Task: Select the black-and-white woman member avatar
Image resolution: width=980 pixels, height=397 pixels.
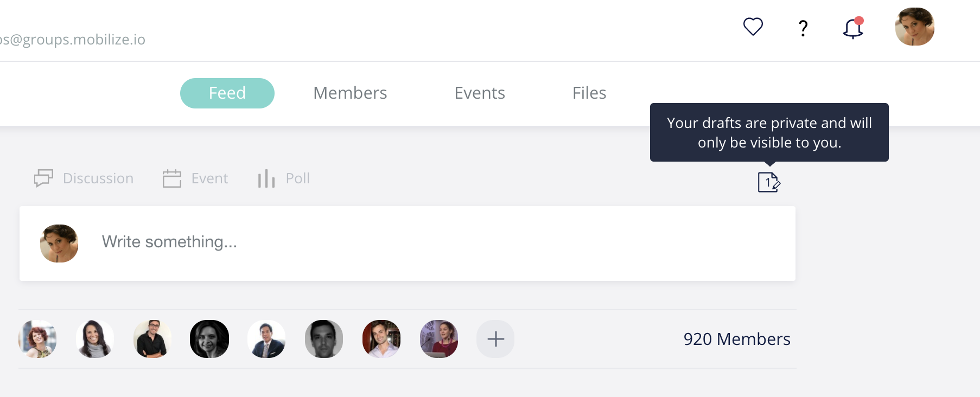Action: [209, 339]
